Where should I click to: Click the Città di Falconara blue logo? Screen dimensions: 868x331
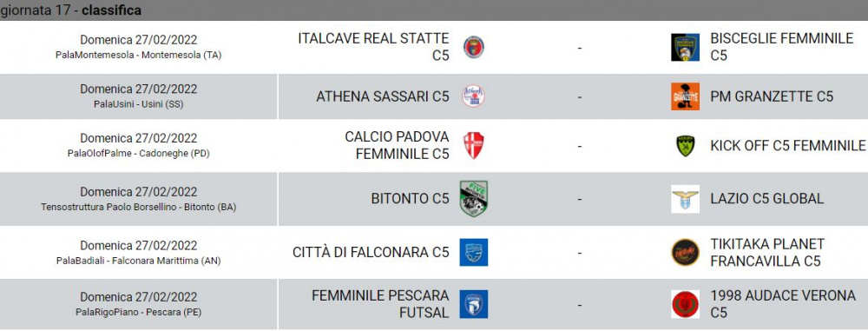473,252
